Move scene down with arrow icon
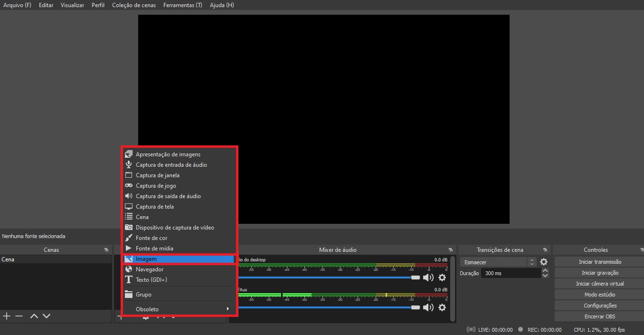 pyautogui.click(x=47, y=316)
